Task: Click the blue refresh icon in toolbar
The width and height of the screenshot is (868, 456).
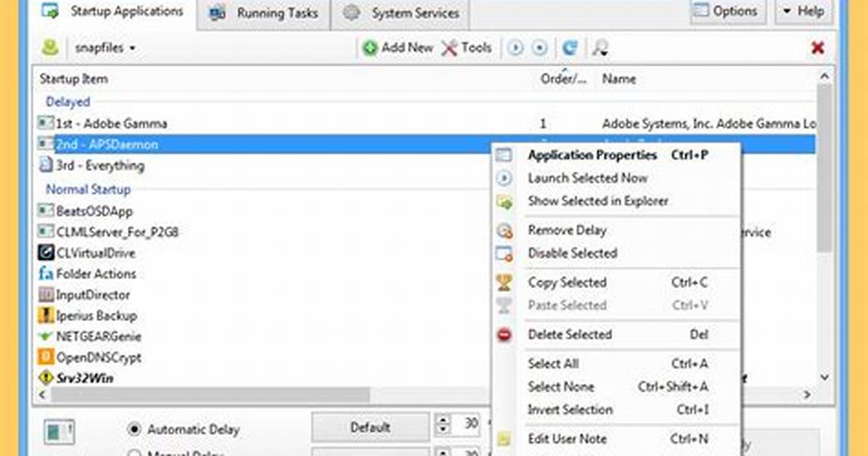Action: [570, 48]
